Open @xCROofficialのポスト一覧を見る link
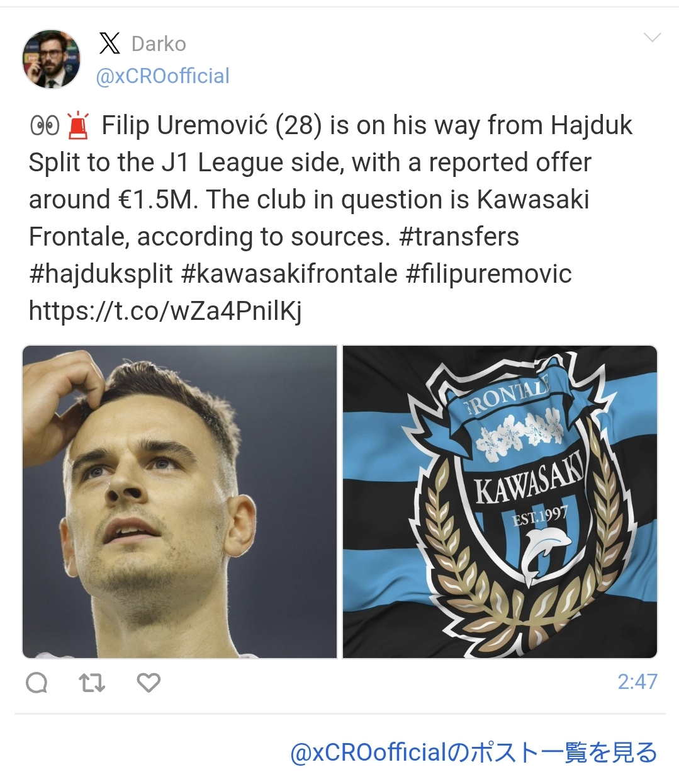The width and height of the screenshot is (679, 784). (x=473, y=753)
